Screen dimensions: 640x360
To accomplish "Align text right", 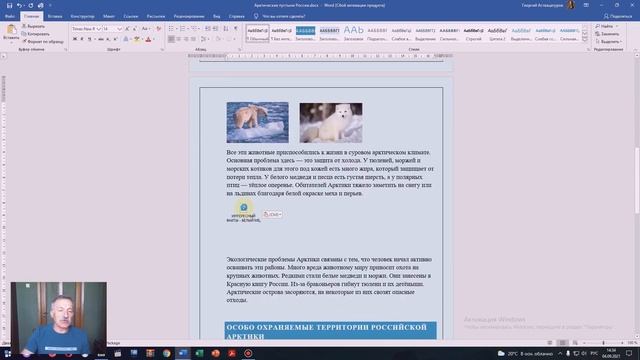I will tap(186, 39).
